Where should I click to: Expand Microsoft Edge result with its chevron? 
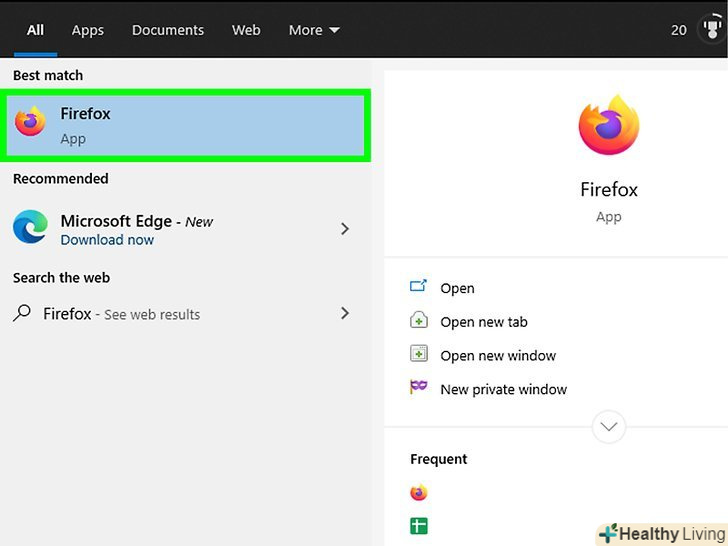click(x=345, y=229)
